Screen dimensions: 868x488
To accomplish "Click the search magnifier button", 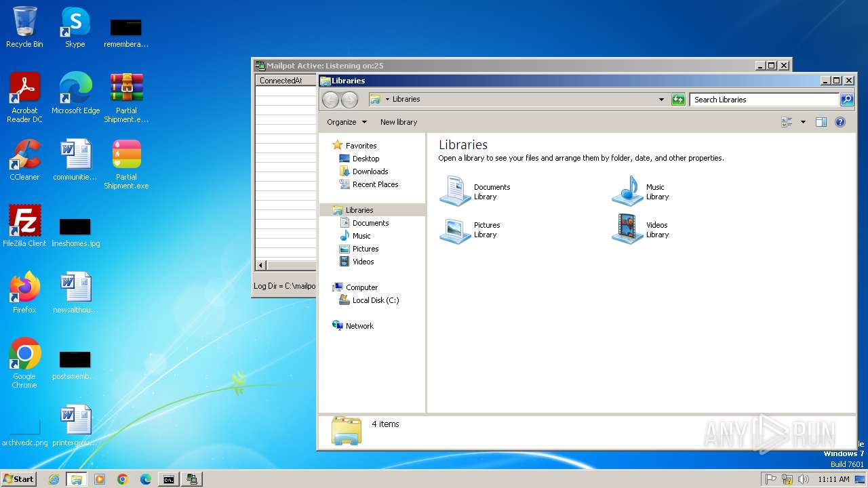I will click(847, 100).
